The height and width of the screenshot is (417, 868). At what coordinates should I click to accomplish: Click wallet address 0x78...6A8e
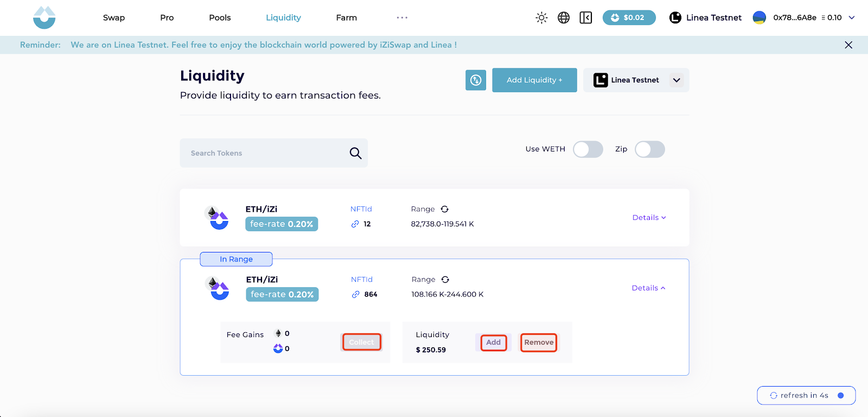point(795,18)
